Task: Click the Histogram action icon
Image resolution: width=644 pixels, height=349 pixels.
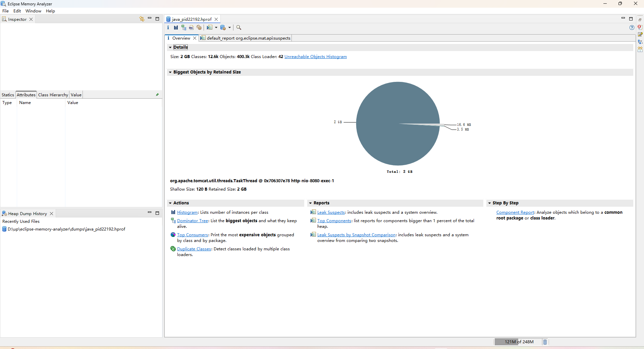Action: point(173,212)
